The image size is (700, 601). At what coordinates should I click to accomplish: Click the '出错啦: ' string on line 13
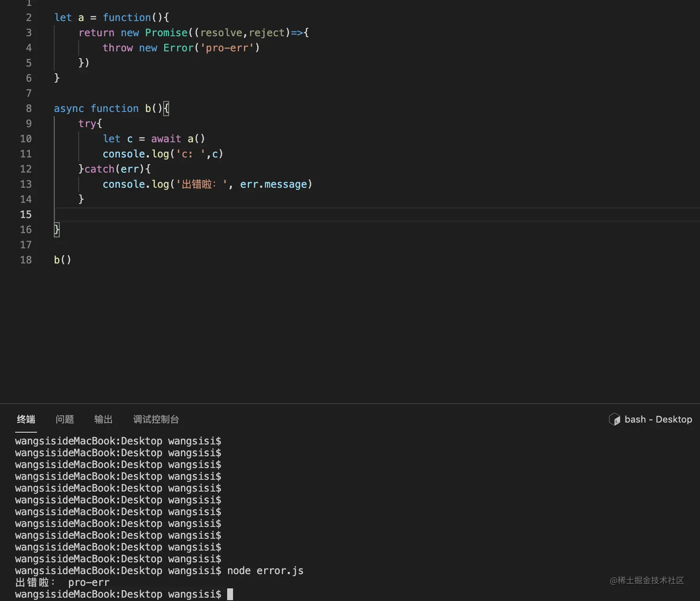[x=202, y=184]
